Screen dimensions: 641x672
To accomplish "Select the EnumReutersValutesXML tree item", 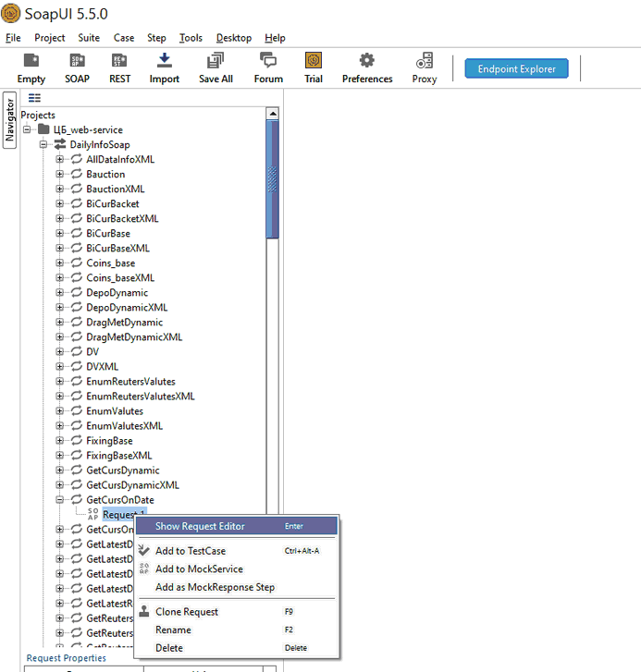I will [141, 396].
